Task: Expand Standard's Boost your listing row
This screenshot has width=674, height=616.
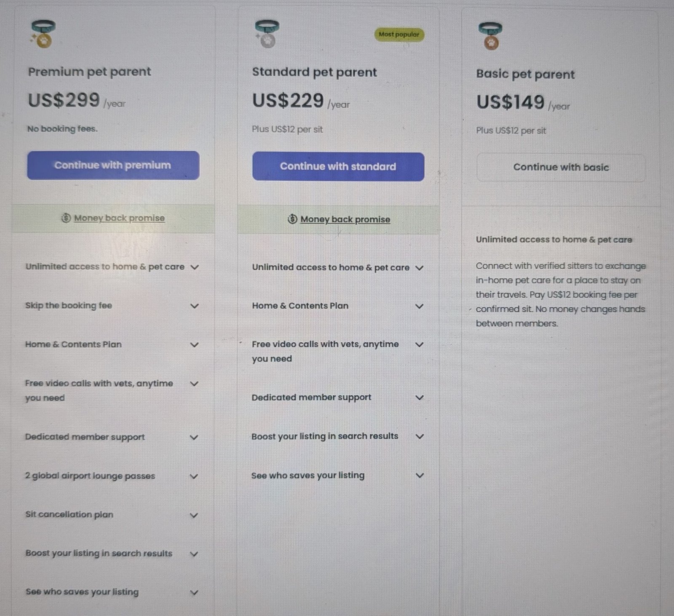Action: (x=420, y=436)
